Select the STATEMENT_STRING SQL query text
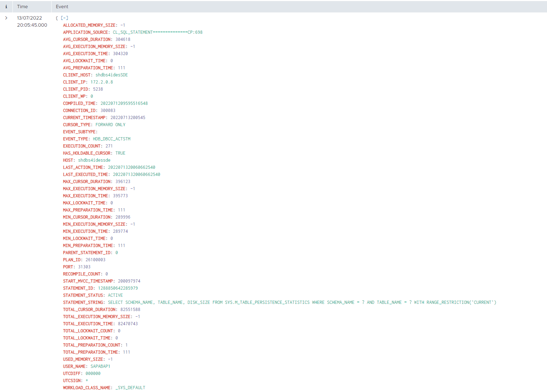547x392 pixels. click(x=302, y=302)
